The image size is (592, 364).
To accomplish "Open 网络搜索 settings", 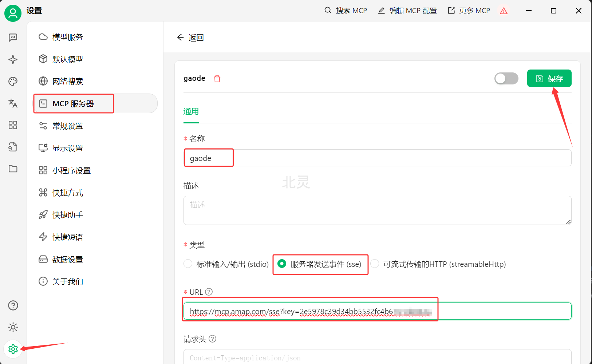I will 95,82.
